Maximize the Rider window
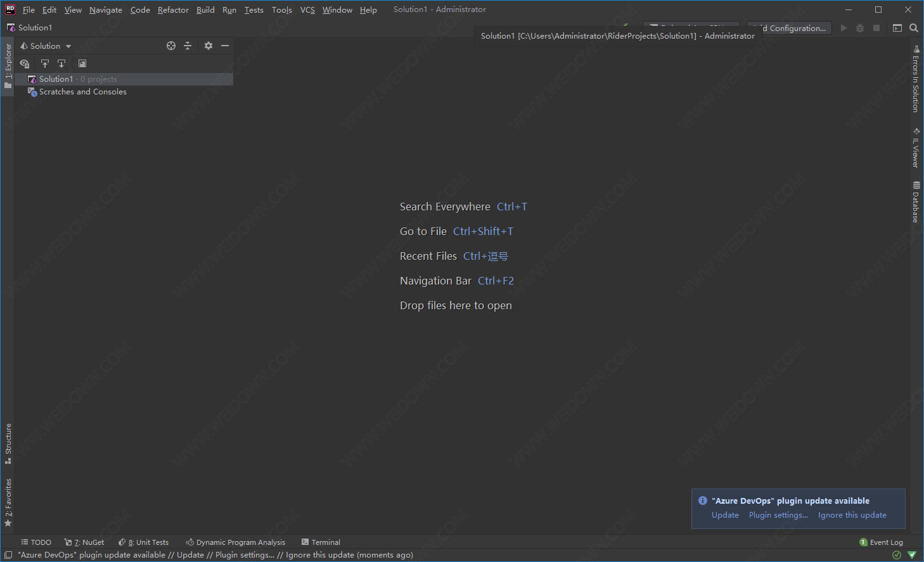924x562 pixels. [x=878, y=10]
